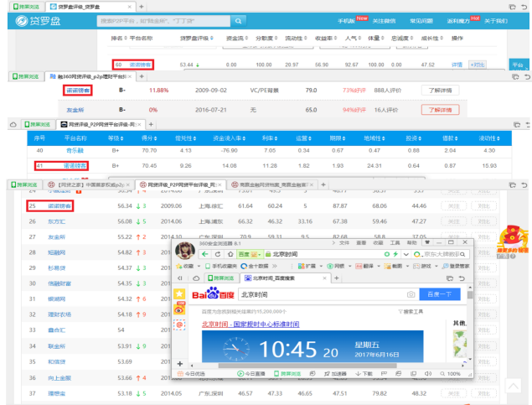
Task: Sort by 贷罗盘评级 column header
Action: [x=196, y=39]
